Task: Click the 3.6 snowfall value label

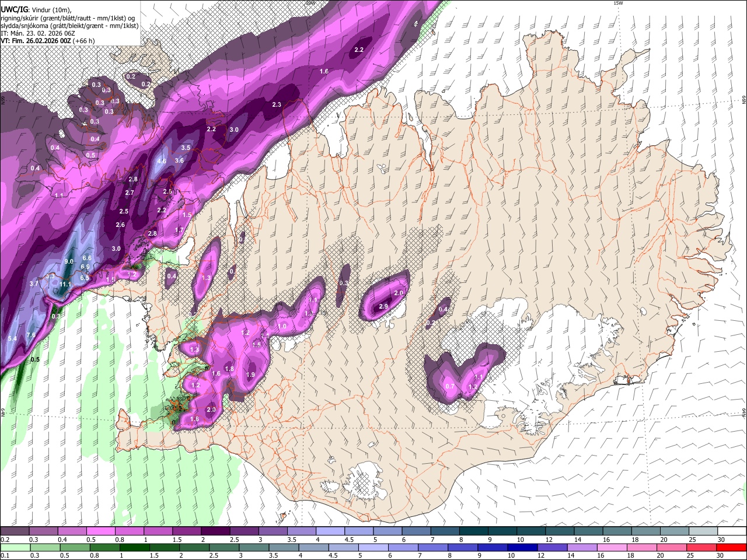Action: (179, 160)
